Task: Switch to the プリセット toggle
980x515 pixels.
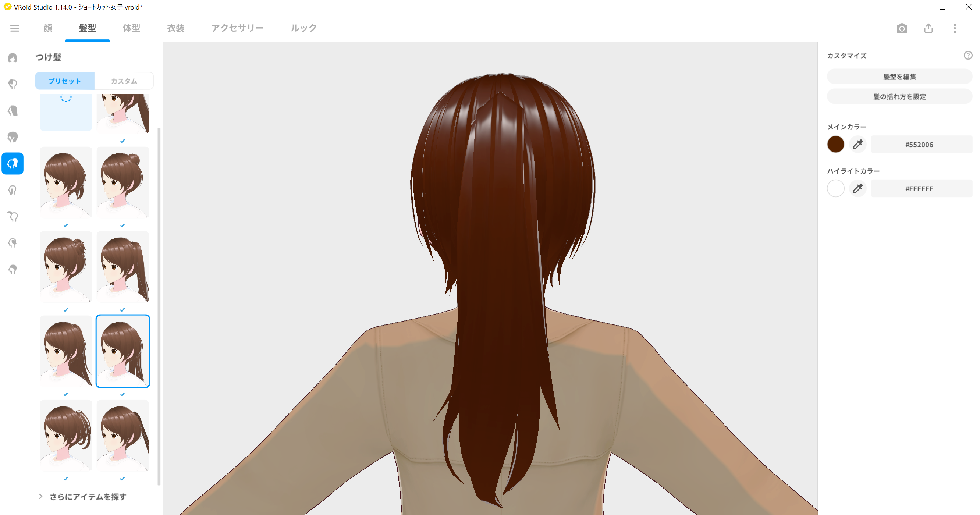Action: (65, 81)
